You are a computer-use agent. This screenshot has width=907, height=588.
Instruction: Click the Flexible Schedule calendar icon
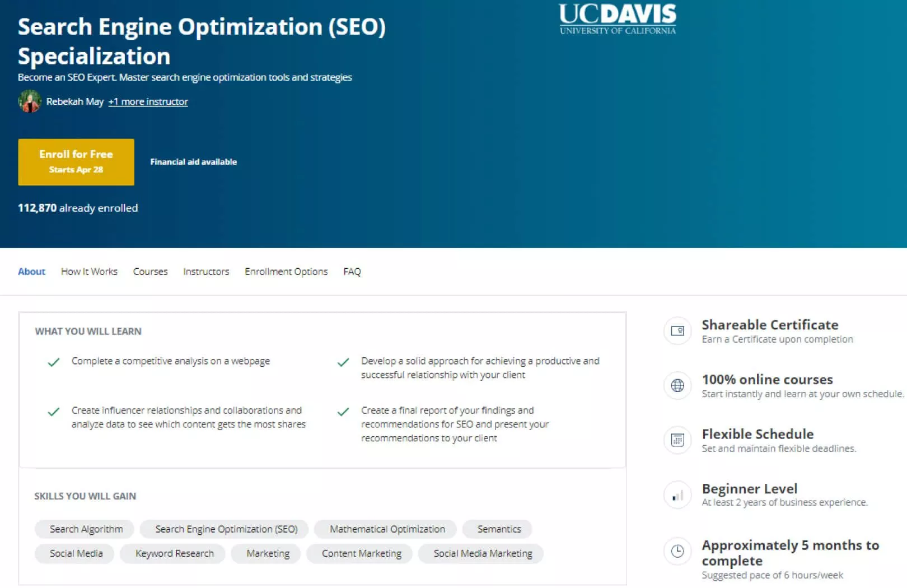(677, 440)
